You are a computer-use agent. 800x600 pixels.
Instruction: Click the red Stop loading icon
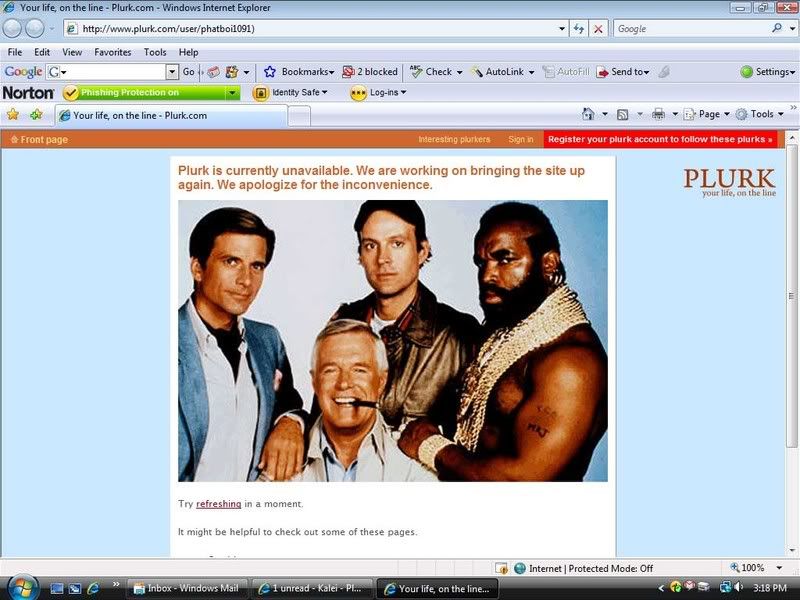pos(598,29)
